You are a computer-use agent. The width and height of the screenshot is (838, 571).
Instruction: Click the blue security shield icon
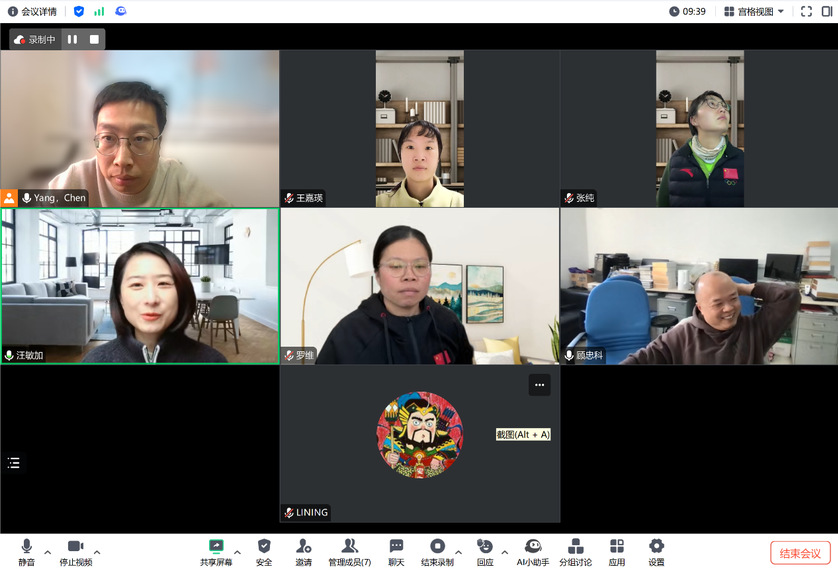tap(79, 11)
